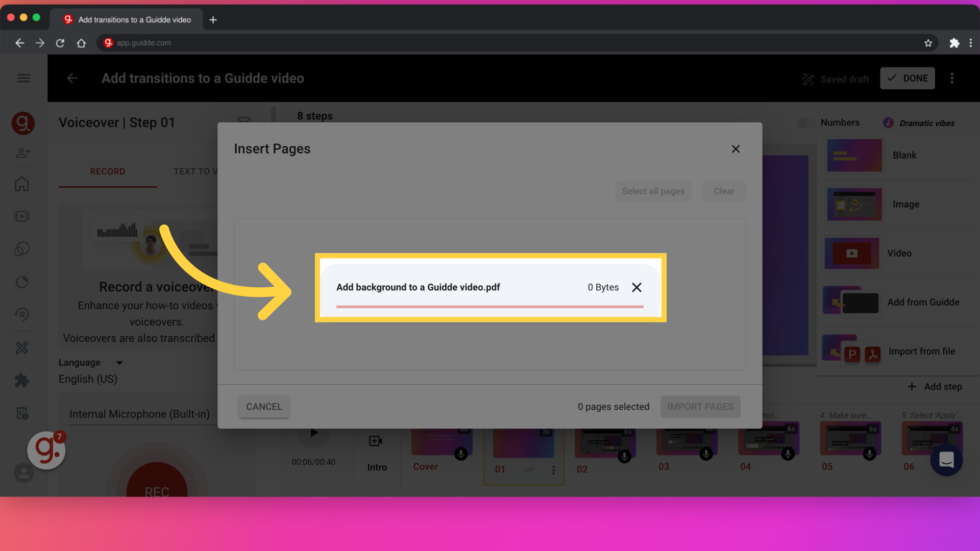The image size is (980, 551).
Task: Click microphone icon on Cover thumbnail
Action: [461, 454]
